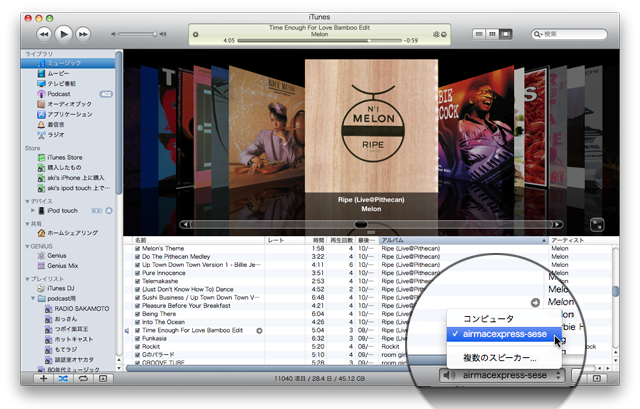
Task: Sort by アーティスト column header
Action: pyautogui.click(x=581, y=240)
